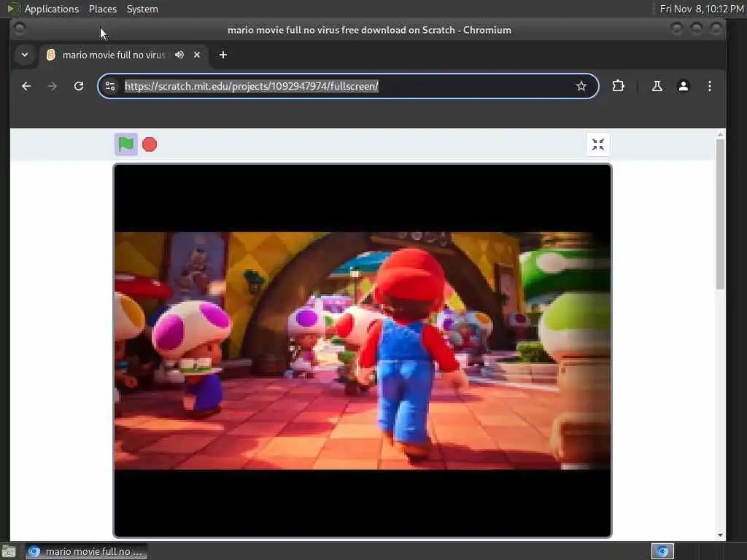Reload the Scratch page
747x560 pixels.
pyautogui.click(x=79, y=86)
